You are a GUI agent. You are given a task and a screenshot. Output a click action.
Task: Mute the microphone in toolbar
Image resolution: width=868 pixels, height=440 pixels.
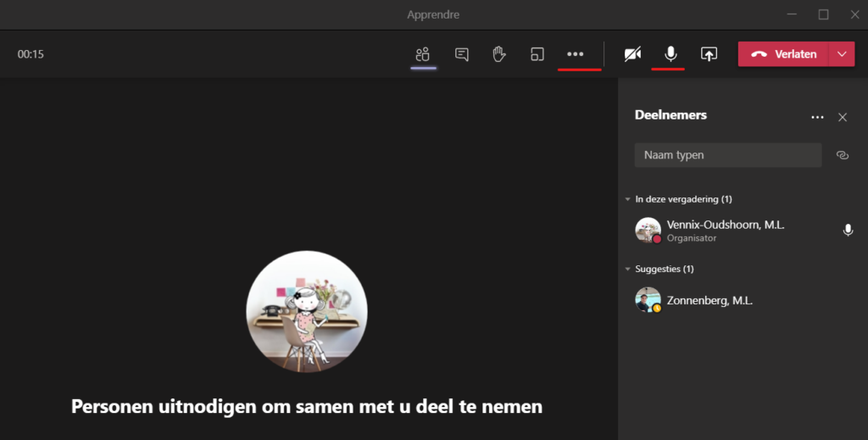pos(670,54)
